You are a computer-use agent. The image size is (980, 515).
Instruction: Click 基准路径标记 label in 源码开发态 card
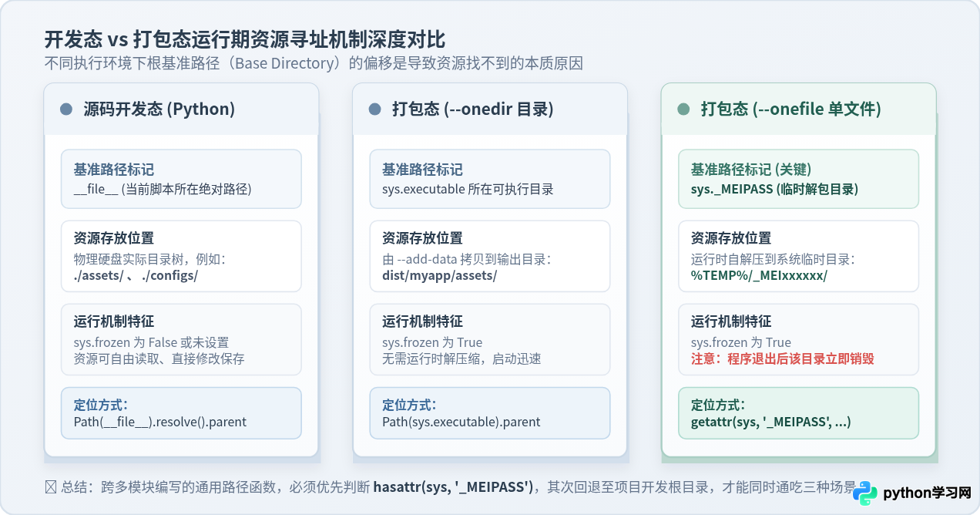[114, 170]
